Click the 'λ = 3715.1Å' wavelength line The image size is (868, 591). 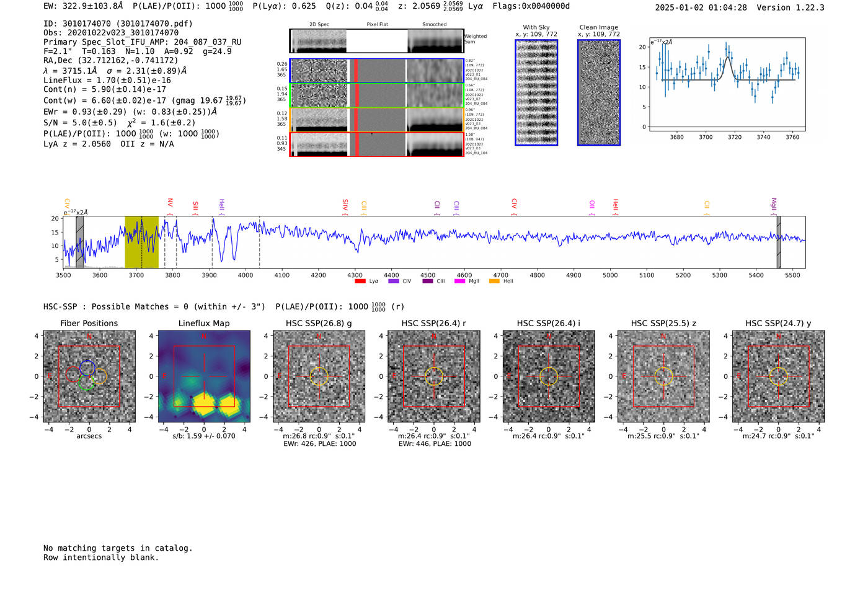tap(70, 71)
